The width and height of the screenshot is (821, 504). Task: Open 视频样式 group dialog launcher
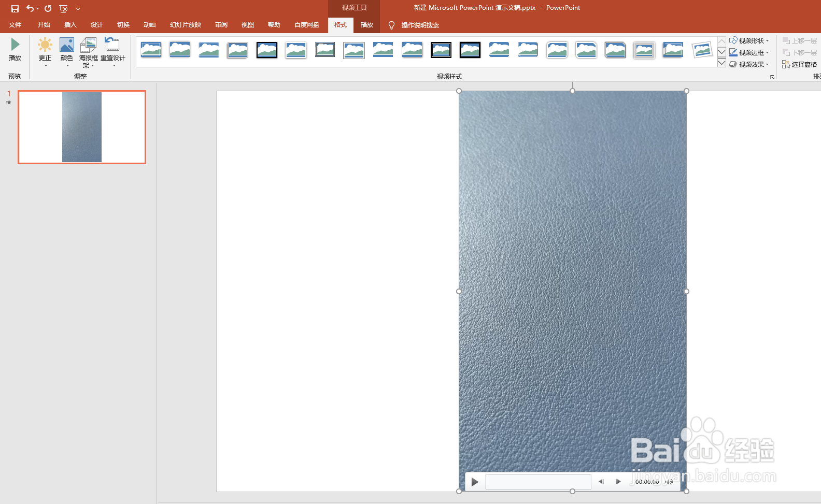tap(772, 77)
